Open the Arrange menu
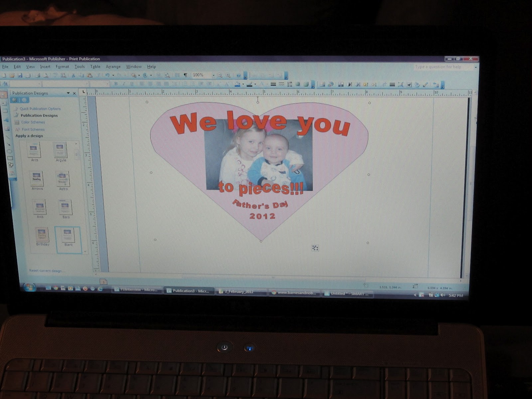Viewport: 532px width, 399px height. click(113, 67)
